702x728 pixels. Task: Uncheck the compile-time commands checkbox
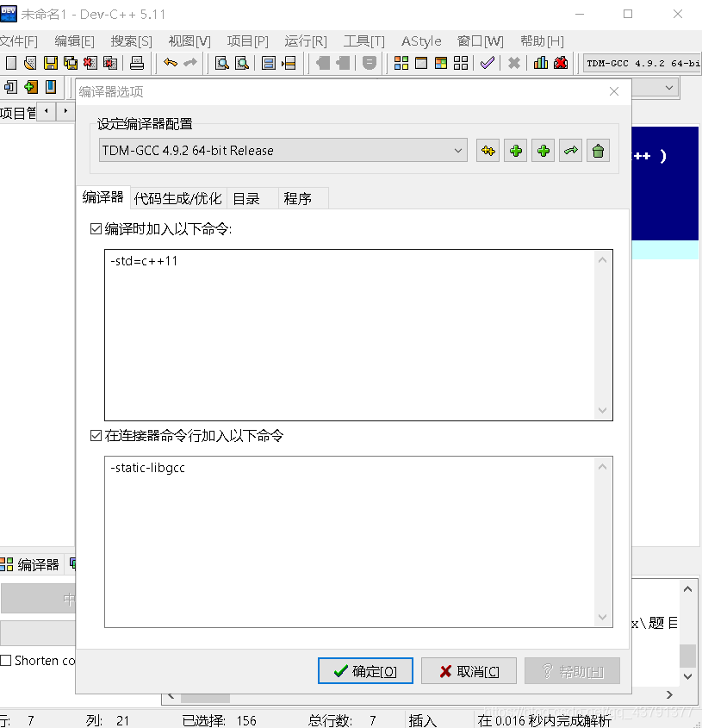(x=96, y=228)
